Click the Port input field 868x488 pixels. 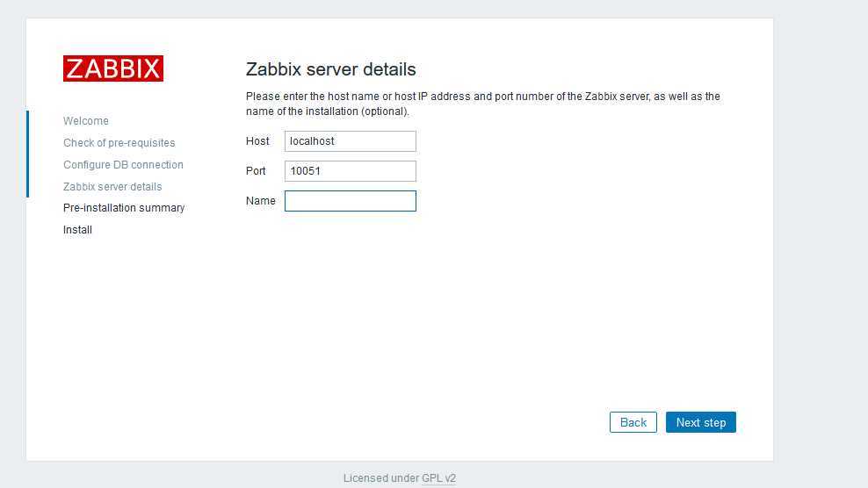pyautogui.click(x=351, y=171)
